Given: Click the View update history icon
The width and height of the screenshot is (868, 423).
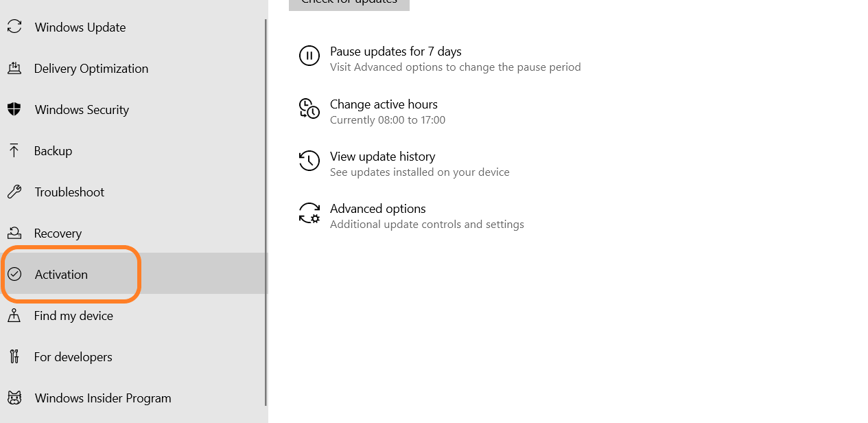Looking at the screenshot, I should pyautogui.click(x=309, y=161).
